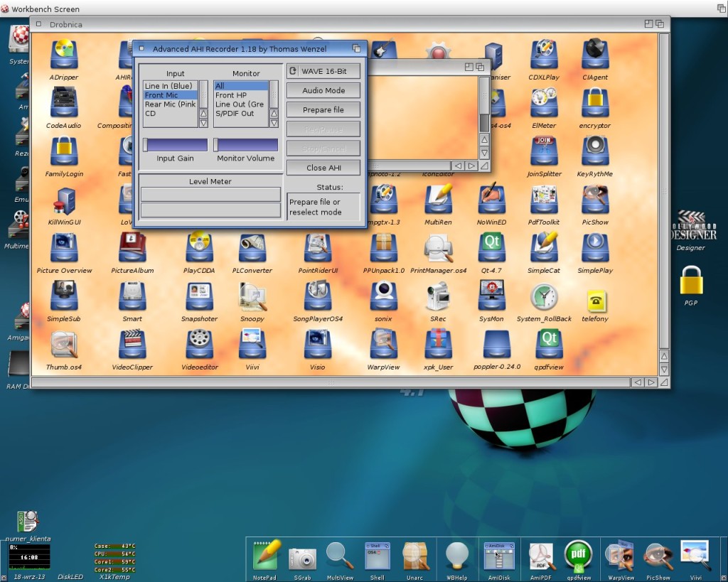The image size is (728, 582).
Task: Open the ClAgent icon
Action: point(595,55)
